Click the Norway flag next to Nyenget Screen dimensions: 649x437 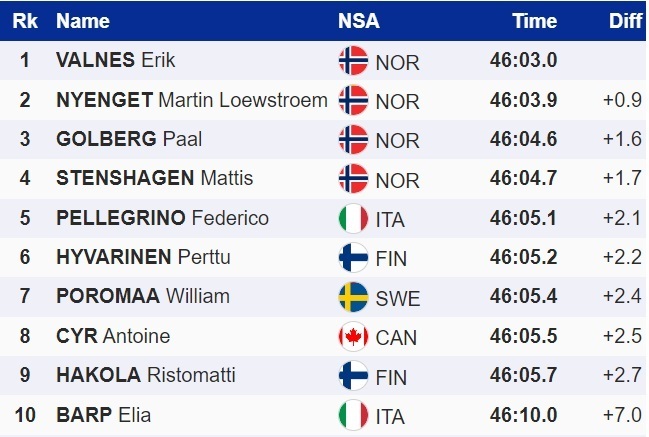353,100
